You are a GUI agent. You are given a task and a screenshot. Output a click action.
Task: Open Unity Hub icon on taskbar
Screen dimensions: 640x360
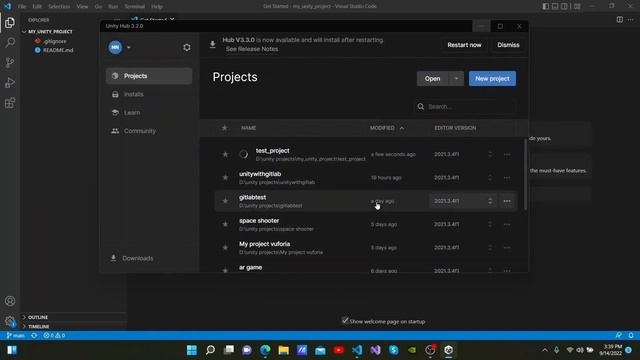click(x=449, y=350)
